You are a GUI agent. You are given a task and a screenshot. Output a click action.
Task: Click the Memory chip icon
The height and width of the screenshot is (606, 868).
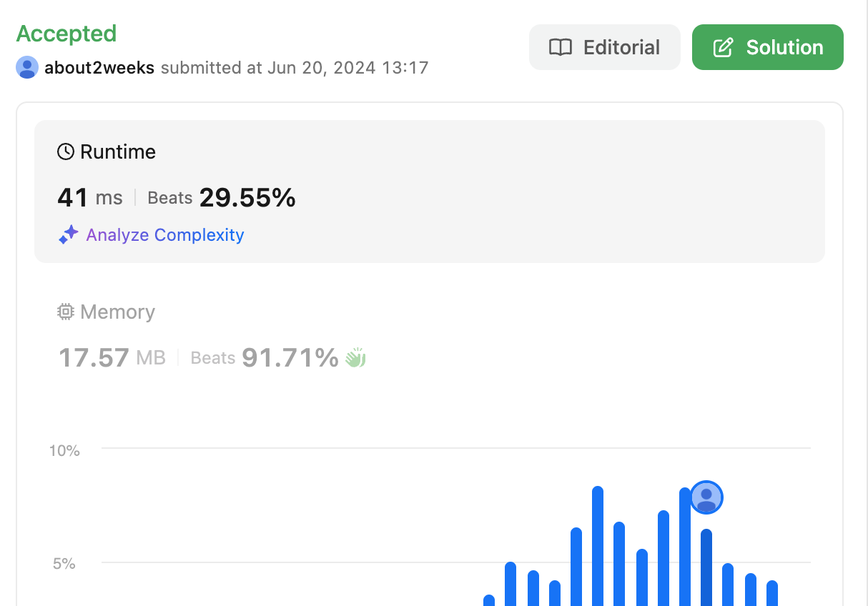tap(66, 312)
